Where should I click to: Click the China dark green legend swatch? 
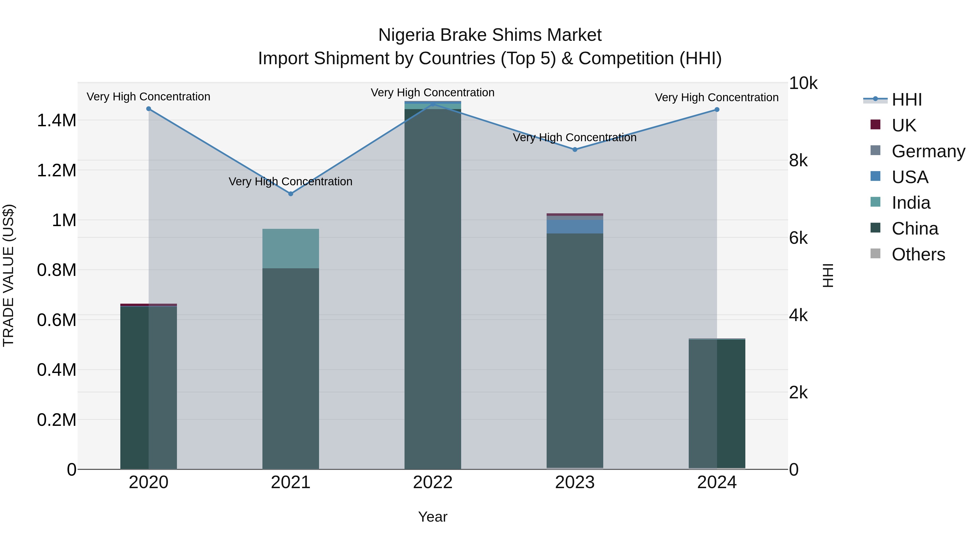coord(875,228)
